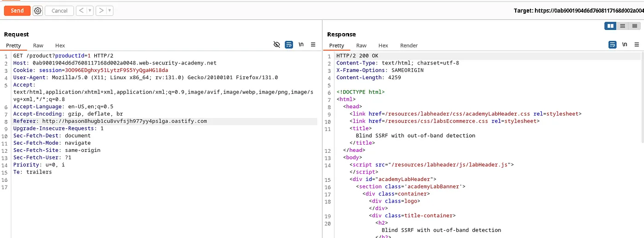Click the Accept-Language header line

coord(63,107)
